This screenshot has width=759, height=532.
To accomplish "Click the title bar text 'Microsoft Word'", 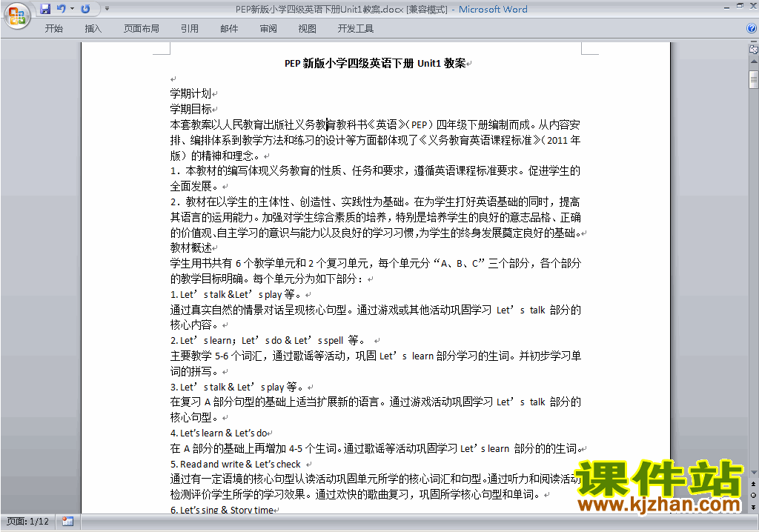I will (493, 9).
